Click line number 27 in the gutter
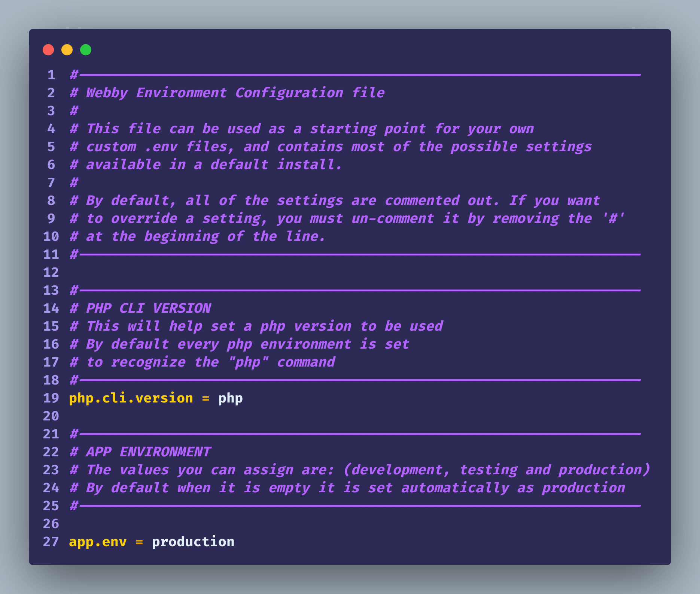 click(51, 542)
